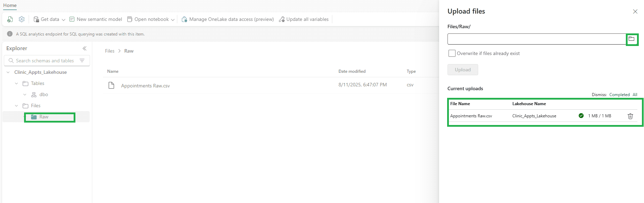Switch to the Home tab
The width and height of the screenshot is (644, 203).
pos(10,5)
